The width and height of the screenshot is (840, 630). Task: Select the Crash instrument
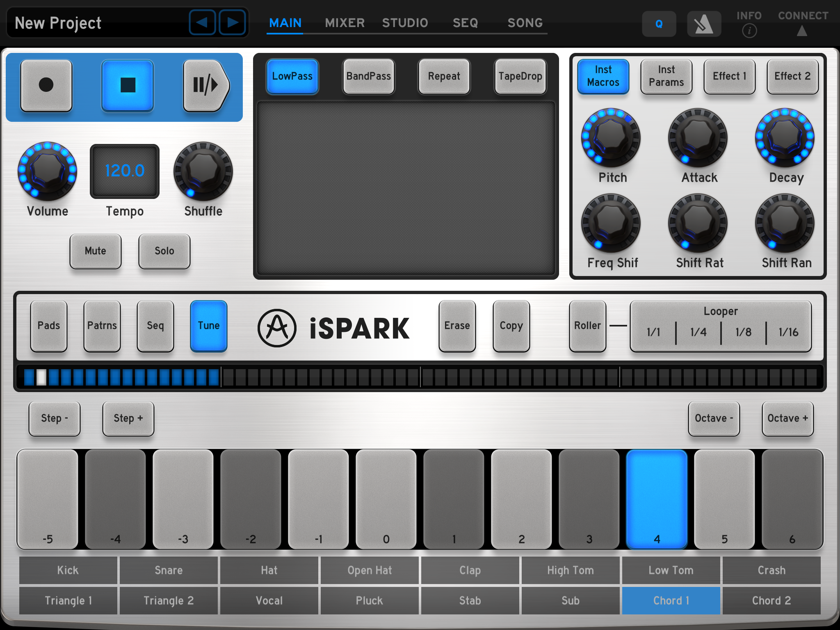pyautogui.click(x=772, y=570)
